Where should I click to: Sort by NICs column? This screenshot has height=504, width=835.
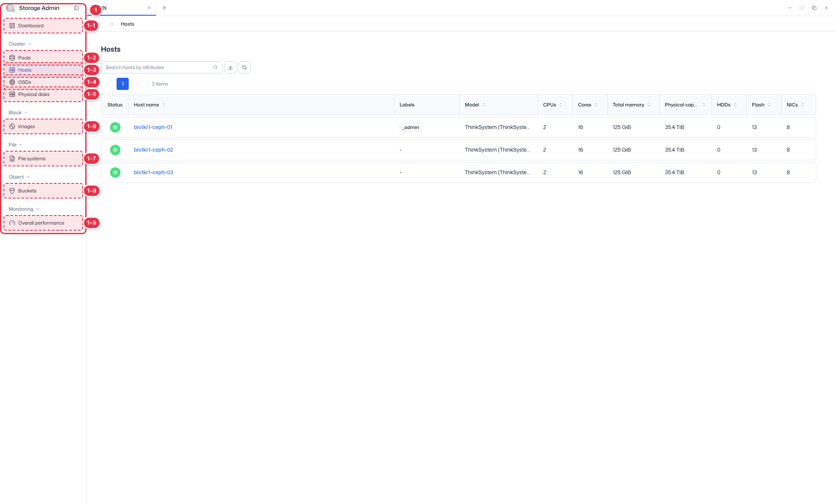(x=803, y=105)
